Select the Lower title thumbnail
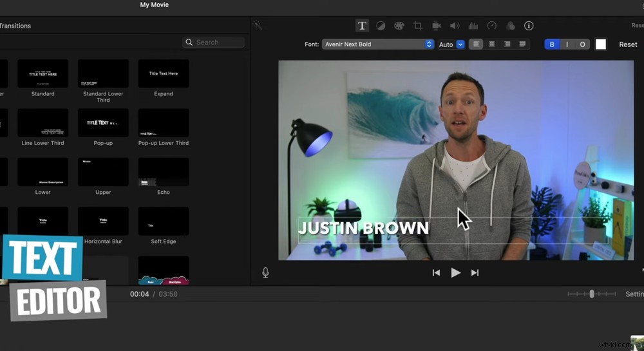Screen dimensions: 644x351 (43, 172)
